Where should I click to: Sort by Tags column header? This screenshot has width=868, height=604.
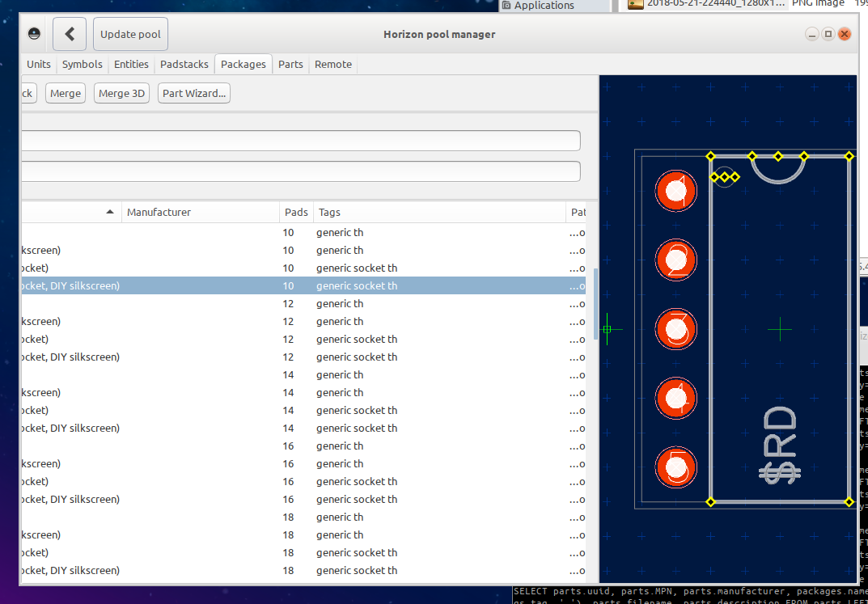point(439,212)
